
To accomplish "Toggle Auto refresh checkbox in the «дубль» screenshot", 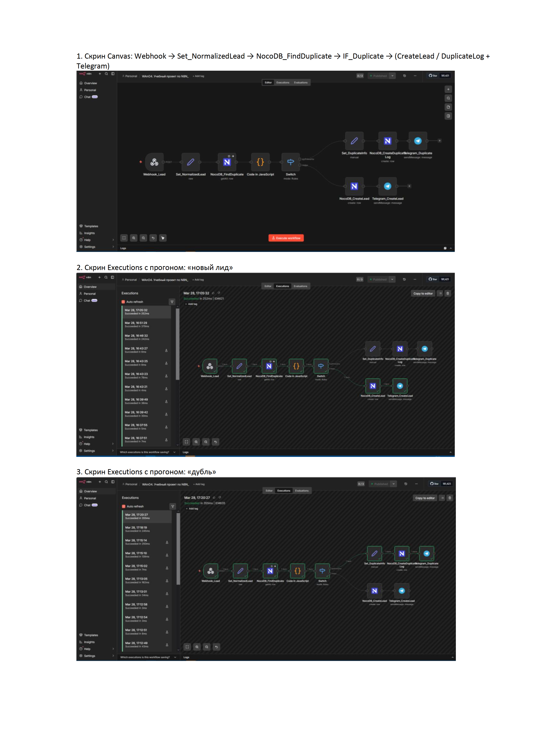I will coord(124,506).
